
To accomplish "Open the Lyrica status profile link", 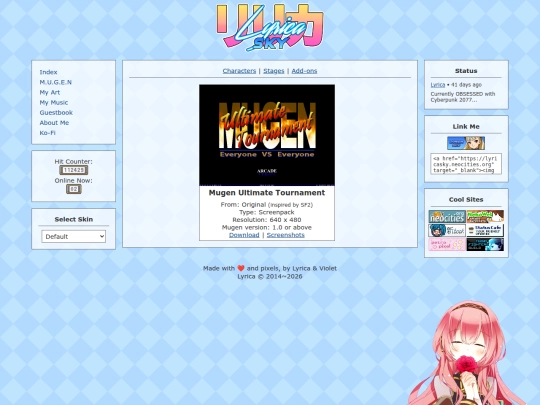I will click(x=438, y=85).
